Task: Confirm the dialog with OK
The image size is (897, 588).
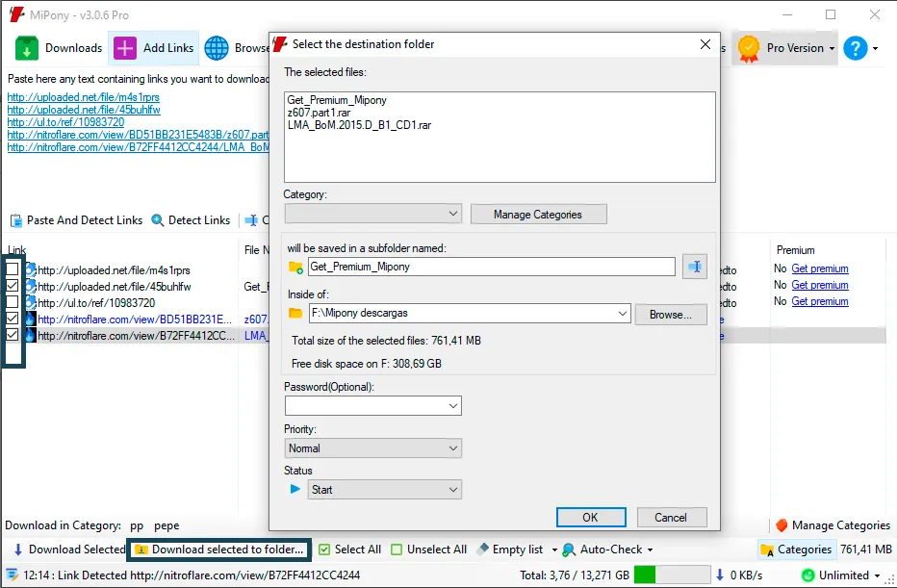Action: [x=591, y=518]
